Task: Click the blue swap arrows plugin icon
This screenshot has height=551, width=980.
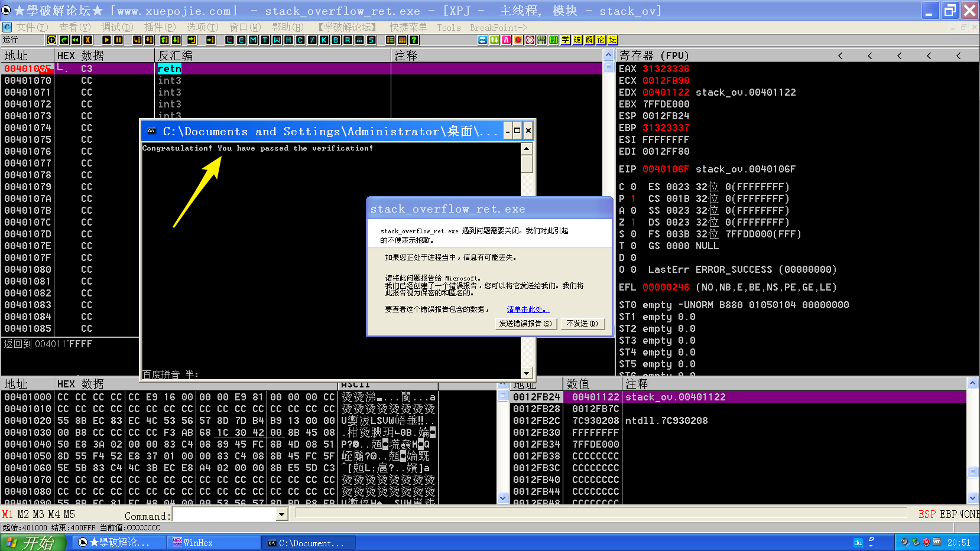Action: coord(482,40)
